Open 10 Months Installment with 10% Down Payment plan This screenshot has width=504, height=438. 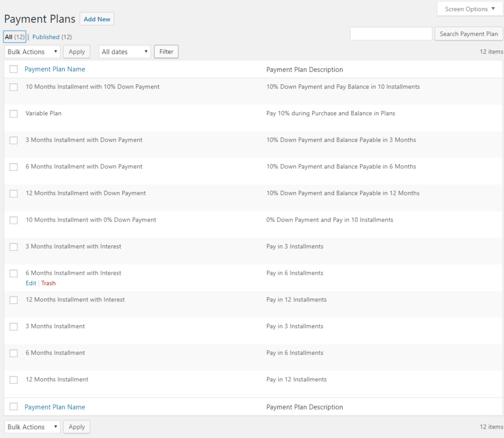point(93,87)
